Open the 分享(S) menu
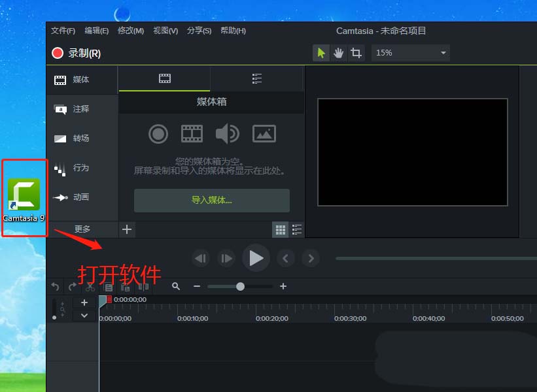Image resolution: width=537 pixels, height=392 pixels. pos(199,31)
